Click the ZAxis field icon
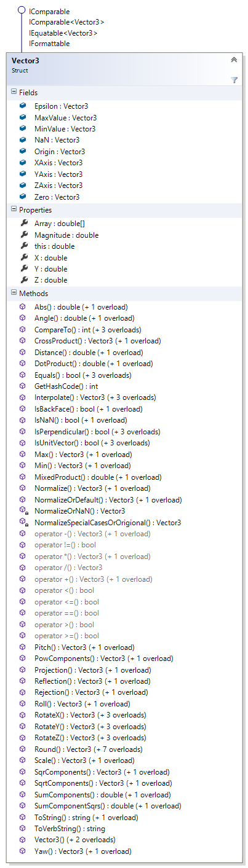Screen dimensions: 248x868 (x=23, y=185)
